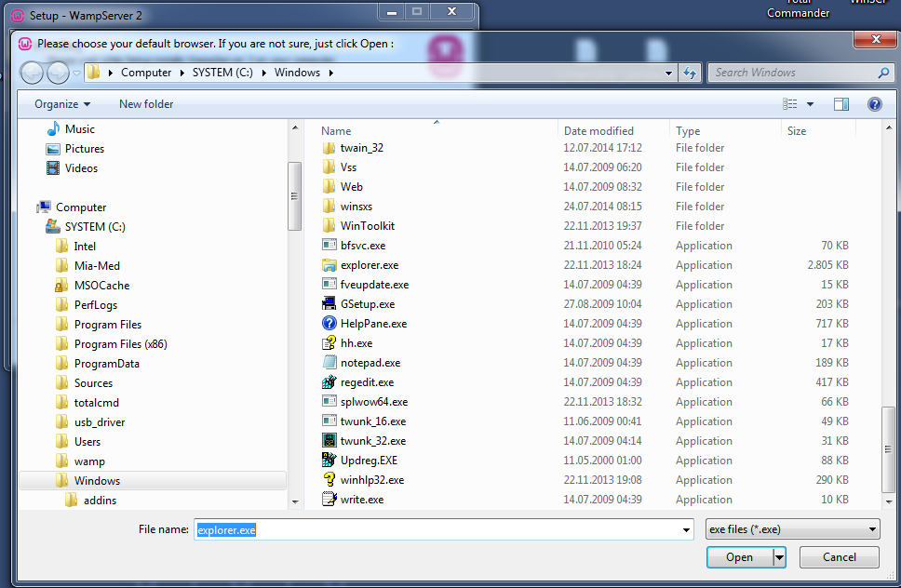Screen dimensions: 901x588
Task: Open the change view options arrow
Action: (x=810, y=104)
